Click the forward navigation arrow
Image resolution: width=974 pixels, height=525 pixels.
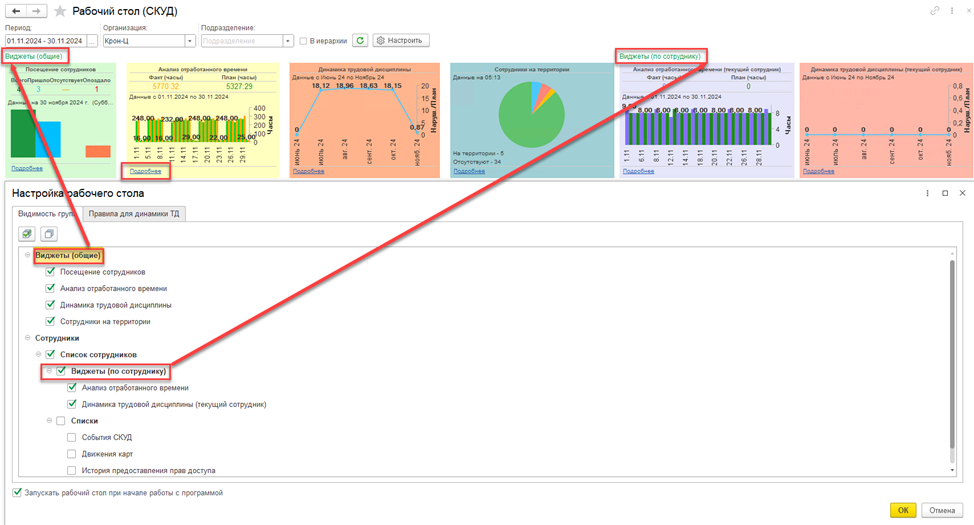[x=37, y=11]
